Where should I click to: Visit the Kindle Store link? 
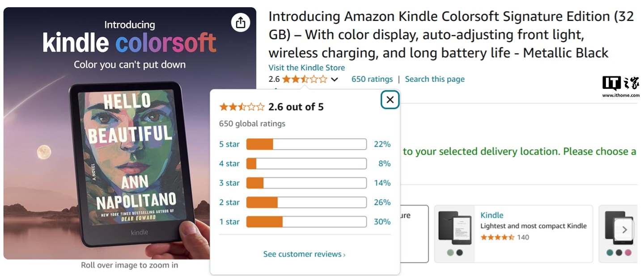point(306,67)
